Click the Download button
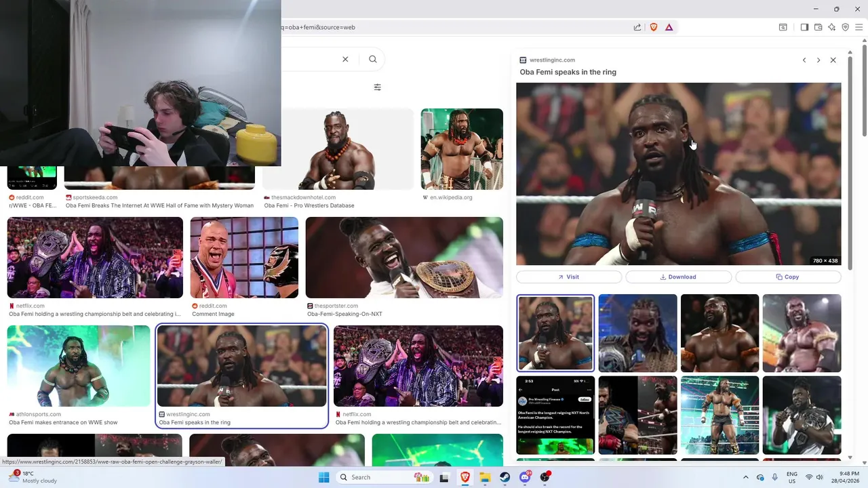Viewport: 868px width, 488px height. [678, 277]
